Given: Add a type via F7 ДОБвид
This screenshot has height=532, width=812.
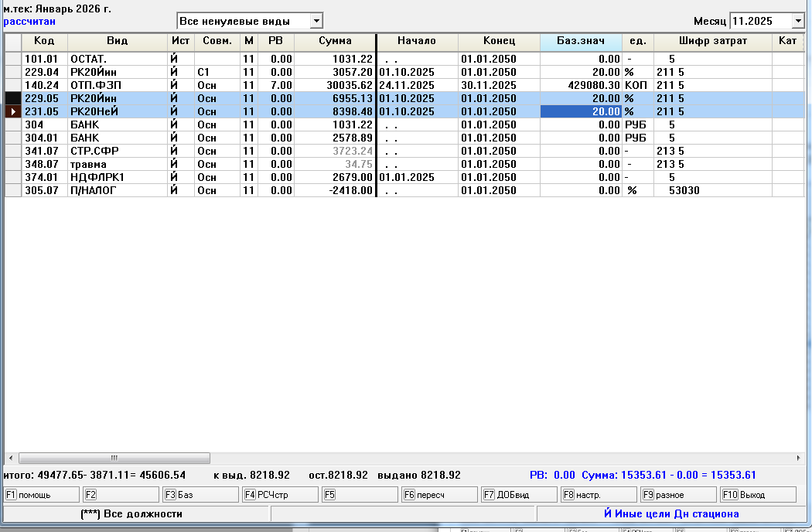Looking at the screenshot, I should pyautogui.click(x=519, y=495).
